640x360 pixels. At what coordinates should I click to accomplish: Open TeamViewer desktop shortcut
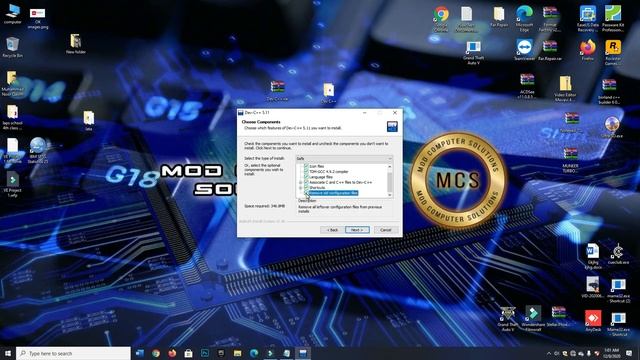[x=524, y=50]
